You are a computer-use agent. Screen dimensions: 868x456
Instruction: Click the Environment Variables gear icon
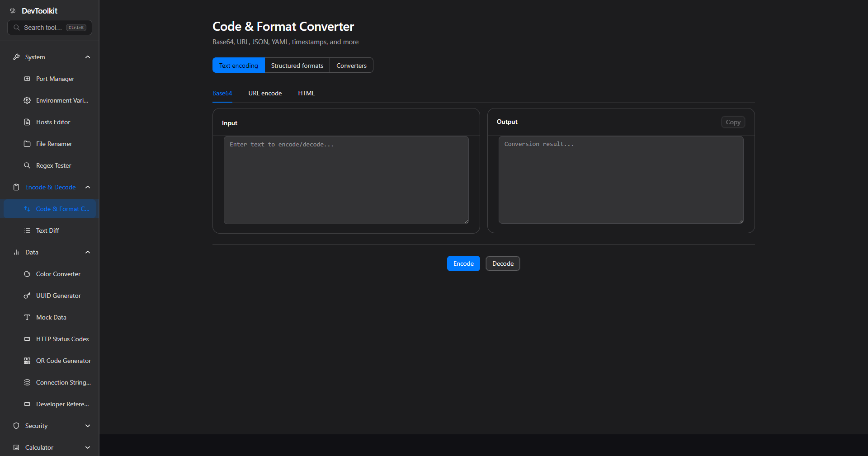pos(27,100)
